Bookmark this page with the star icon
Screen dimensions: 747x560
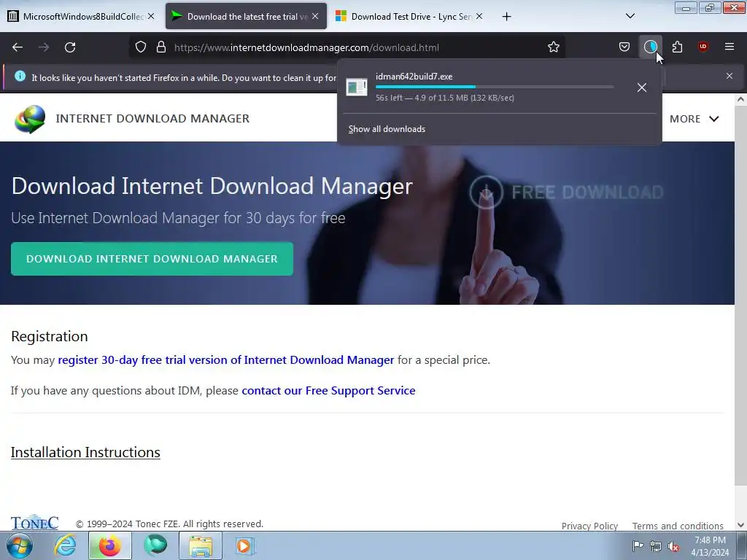553,47
